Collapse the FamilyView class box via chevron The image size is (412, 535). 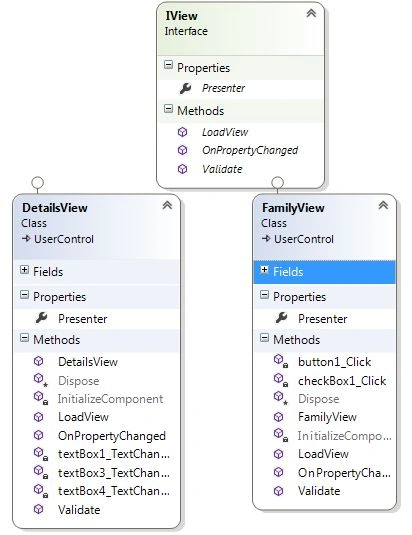coord(383,205)
